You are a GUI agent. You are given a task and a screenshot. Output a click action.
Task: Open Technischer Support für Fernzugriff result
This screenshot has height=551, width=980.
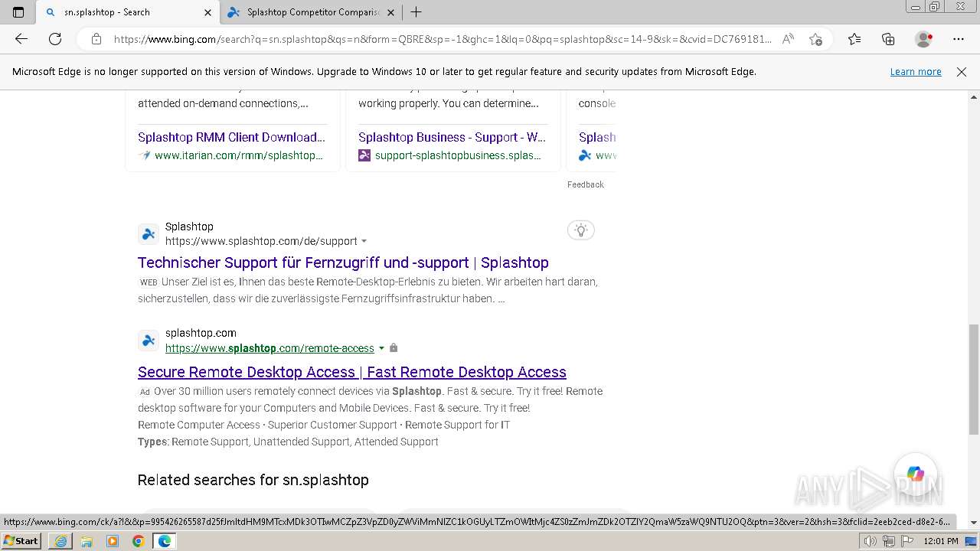coord(343,262)
